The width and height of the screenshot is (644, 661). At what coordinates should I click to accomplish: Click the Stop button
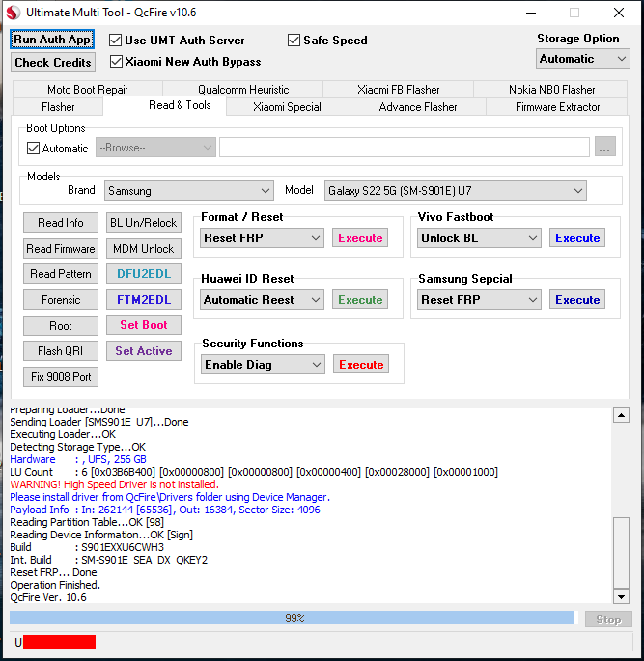click(608, 620)
